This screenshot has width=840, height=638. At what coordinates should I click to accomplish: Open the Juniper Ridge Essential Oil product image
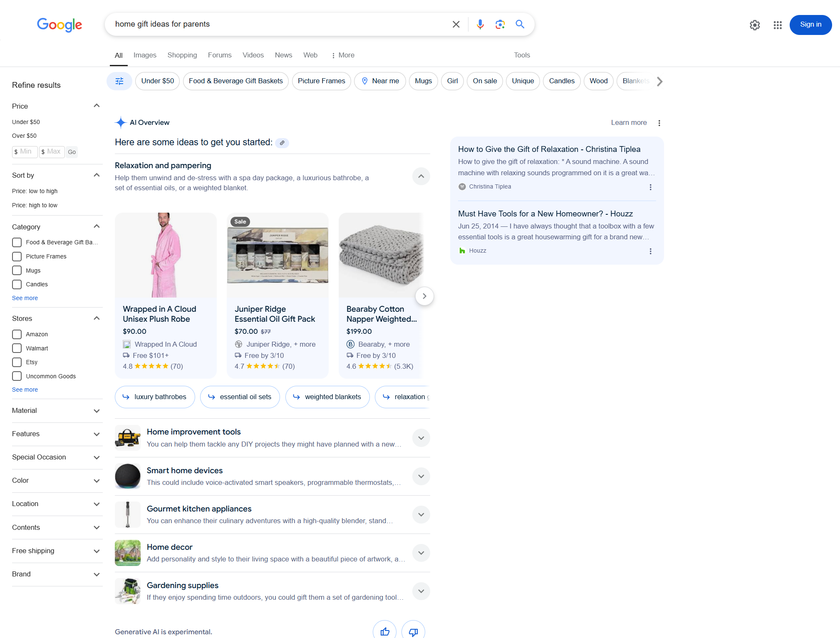(278, 256)
